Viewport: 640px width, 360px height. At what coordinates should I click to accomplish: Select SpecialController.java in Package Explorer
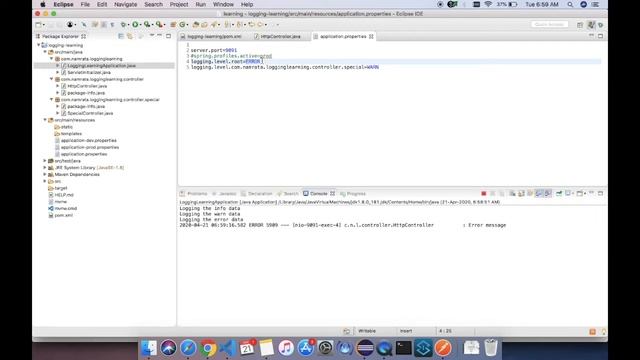click(x=90, y=113)
